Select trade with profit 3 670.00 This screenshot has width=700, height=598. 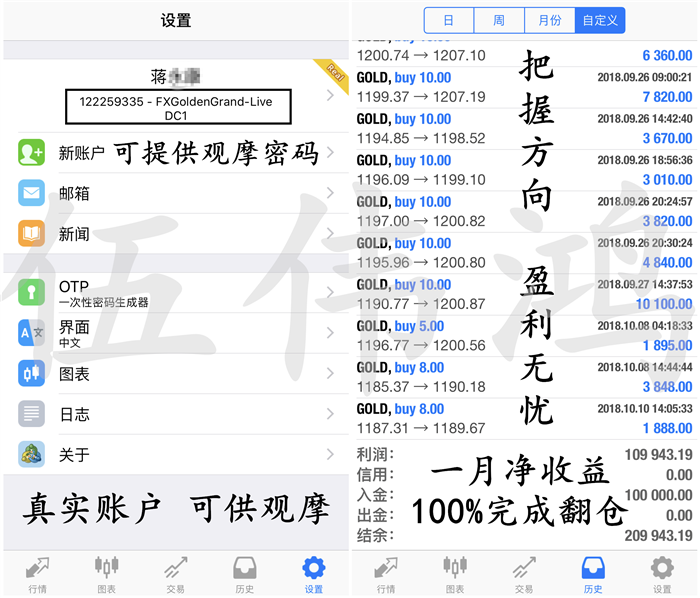[525, 129]
